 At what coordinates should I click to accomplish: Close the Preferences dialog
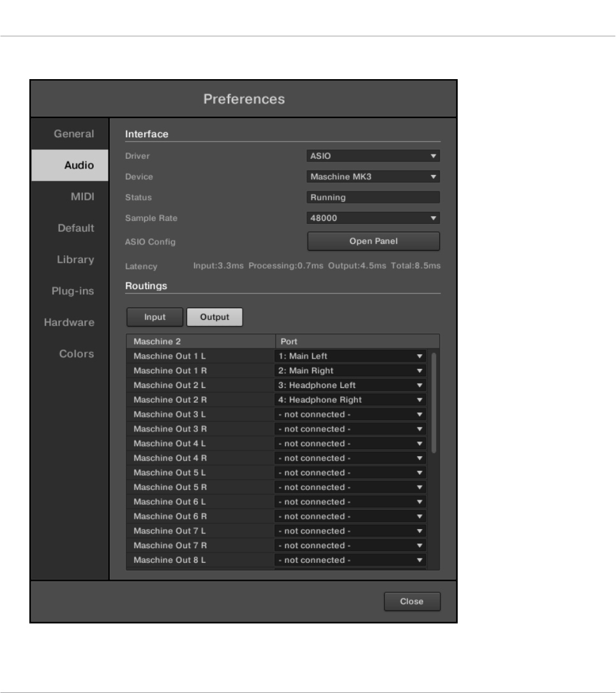[x=412, y=602]
